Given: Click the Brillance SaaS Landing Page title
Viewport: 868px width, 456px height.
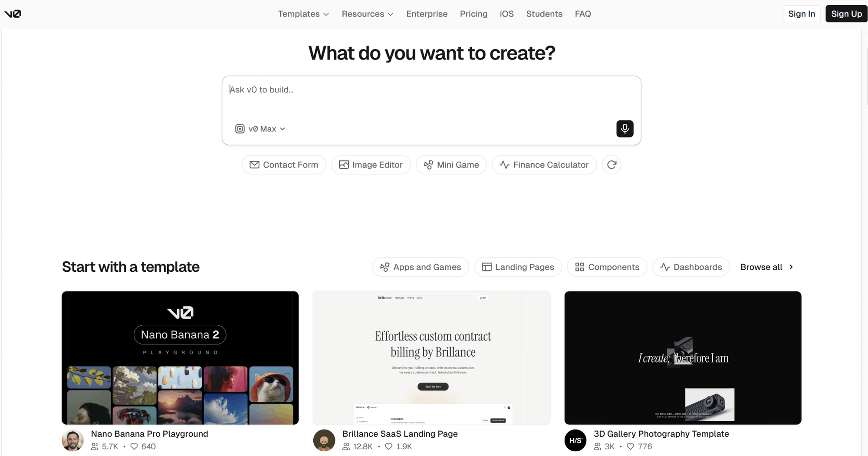Looking at the screenshot, I should (x=400, y=434).
